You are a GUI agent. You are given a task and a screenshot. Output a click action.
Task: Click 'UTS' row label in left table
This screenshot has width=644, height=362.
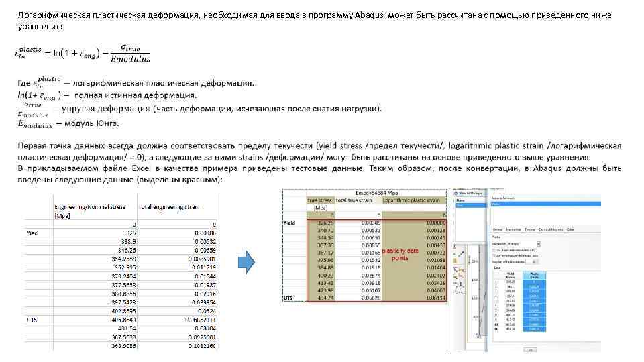[x=32, y=320]
